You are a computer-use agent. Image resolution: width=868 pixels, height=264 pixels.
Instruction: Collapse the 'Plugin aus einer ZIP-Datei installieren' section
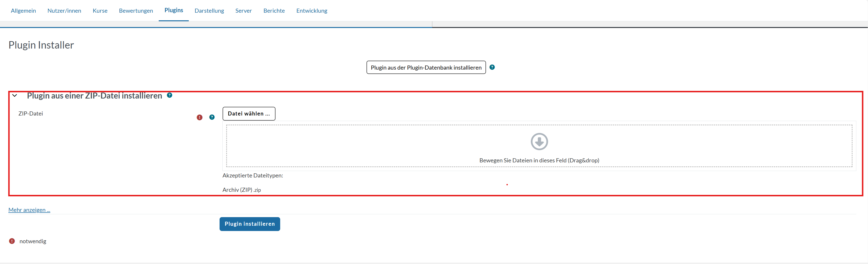(x=15, y=96)
